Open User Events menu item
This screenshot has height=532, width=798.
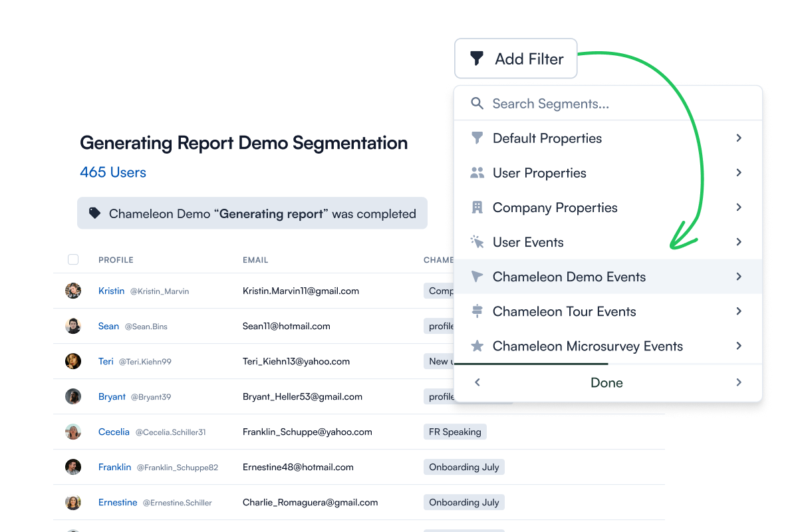(608, 242)
